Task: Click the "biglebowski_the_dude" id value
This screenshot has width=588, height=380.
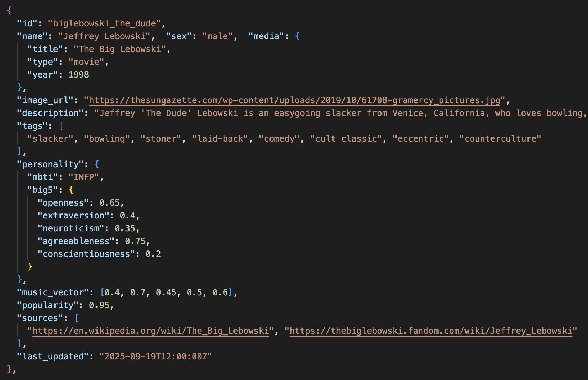Action: (104, 23)
